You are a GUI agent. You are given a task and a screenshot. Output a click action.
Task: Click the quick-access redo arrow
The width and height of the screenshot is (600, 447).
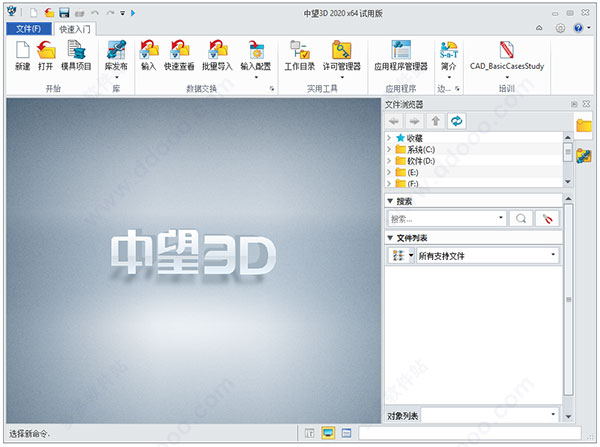110,13
